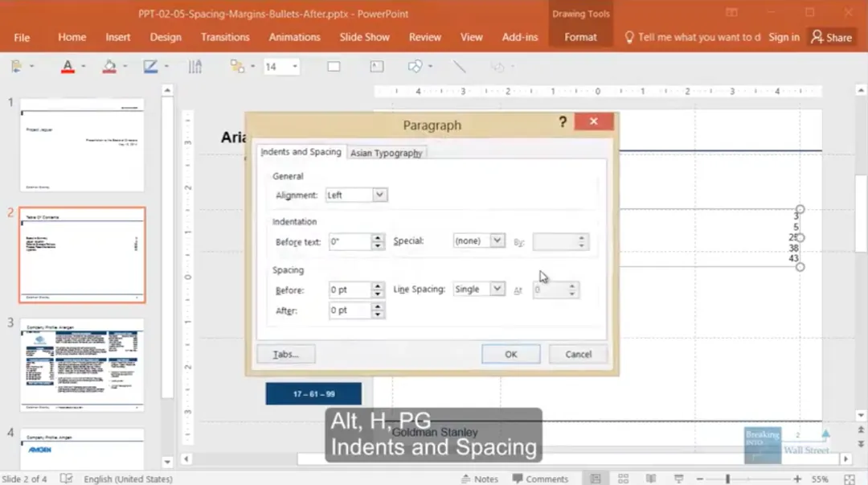The height and width of the screenshot is (485, 868).
Task: Click the Shape Outline pen icon
Action: 150,67
